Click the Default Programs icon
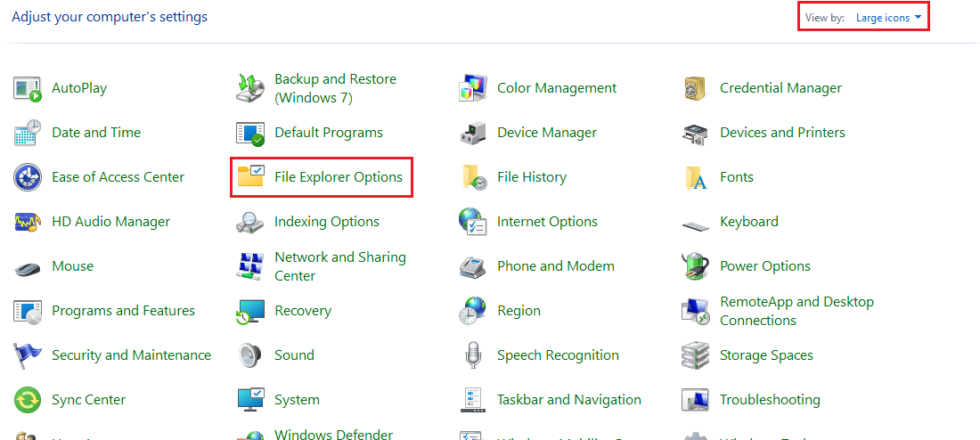Screen dimensions: 980x440 click(250, 133)
